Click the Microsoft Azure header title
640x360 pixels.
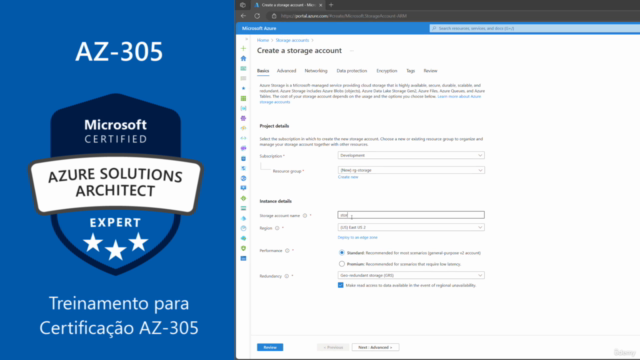tap(259, 28)
